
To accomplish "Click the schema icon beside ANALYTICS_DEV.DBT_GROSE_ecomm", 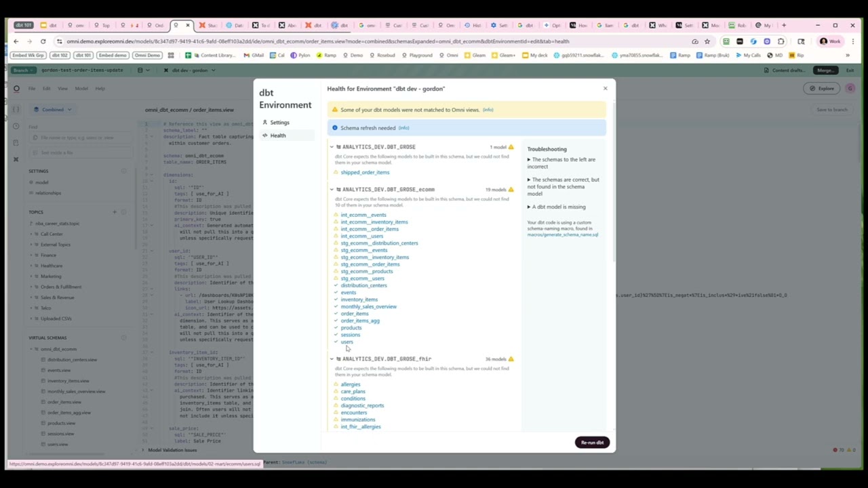I will [x=338, y=190].
